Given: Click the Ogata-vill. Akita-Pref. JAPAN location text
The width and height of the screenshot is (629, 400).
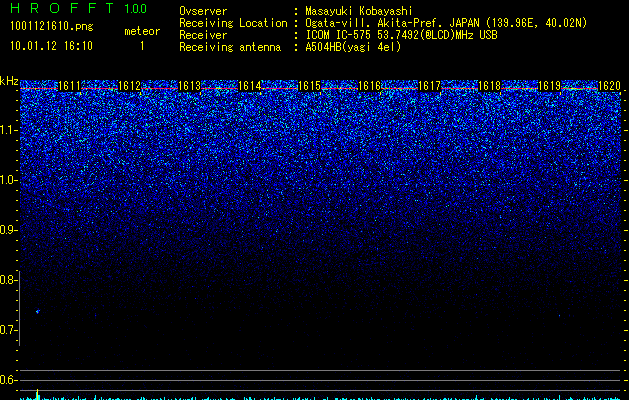Looking at the screenshot, I should coord(446,23).
